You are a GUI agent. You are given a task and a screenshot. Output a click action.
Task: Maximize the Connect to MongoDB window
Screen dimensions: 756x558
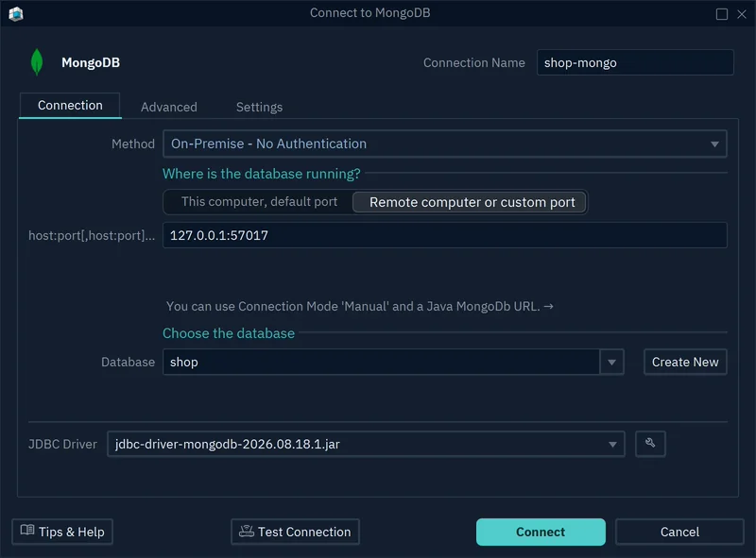721,14
